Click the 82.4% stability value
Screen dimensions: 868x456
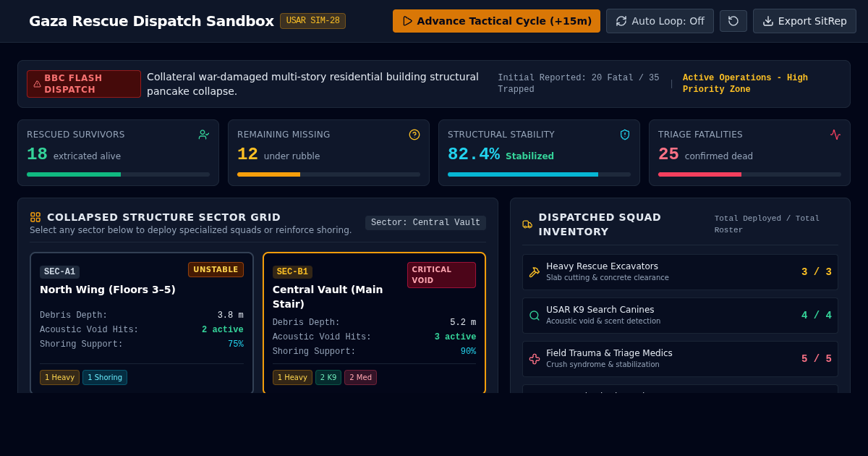[474, 154]
